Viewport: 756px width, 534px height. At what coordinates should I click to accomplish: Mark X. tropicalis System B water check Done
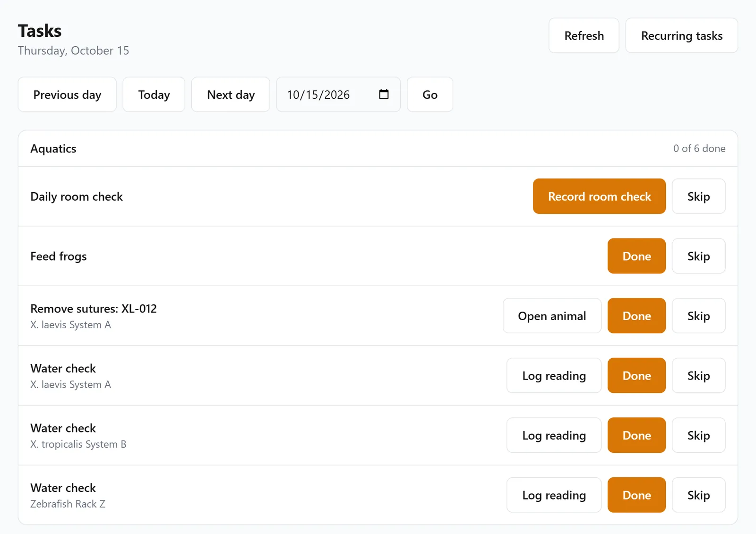pos(636,435)
